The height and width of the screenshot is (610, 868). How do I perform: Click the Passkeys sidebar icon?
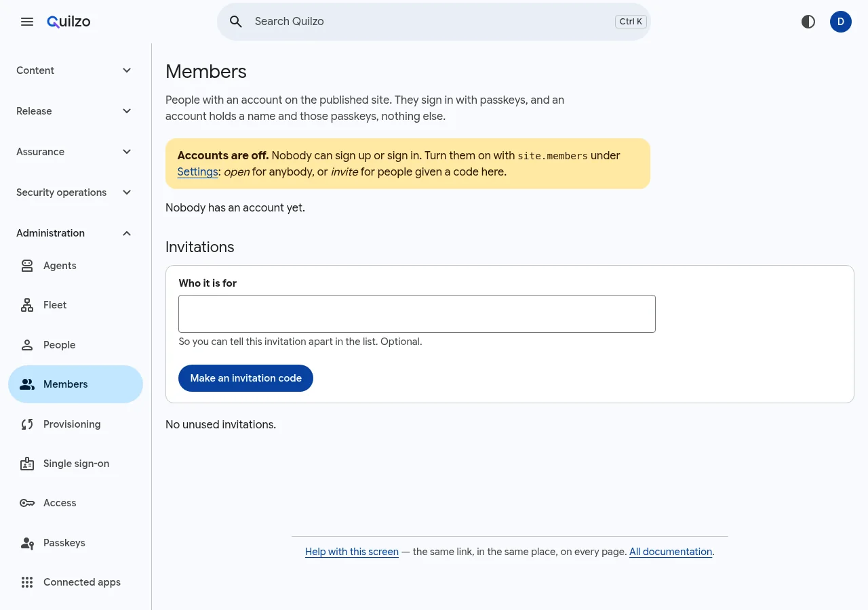27,543
